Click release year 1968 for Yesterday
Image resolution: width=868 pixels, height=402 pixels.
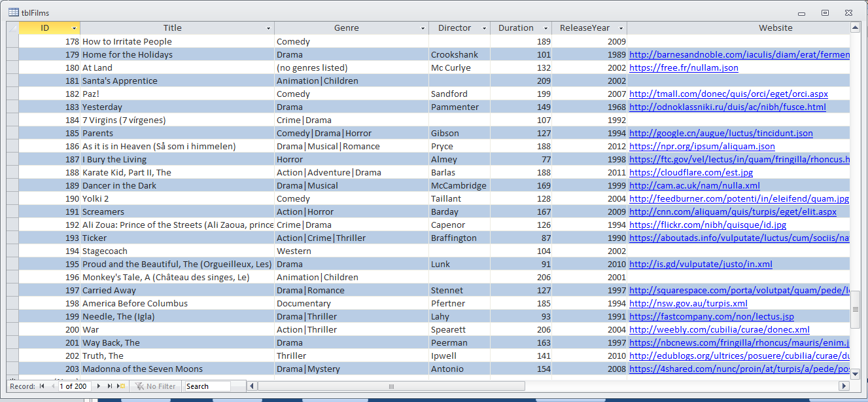589,107
